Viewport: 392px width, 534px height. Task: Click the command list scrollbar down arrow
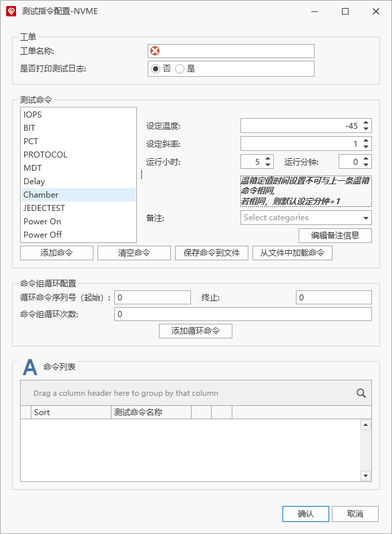pyautogui.click(x=365, y=476)
